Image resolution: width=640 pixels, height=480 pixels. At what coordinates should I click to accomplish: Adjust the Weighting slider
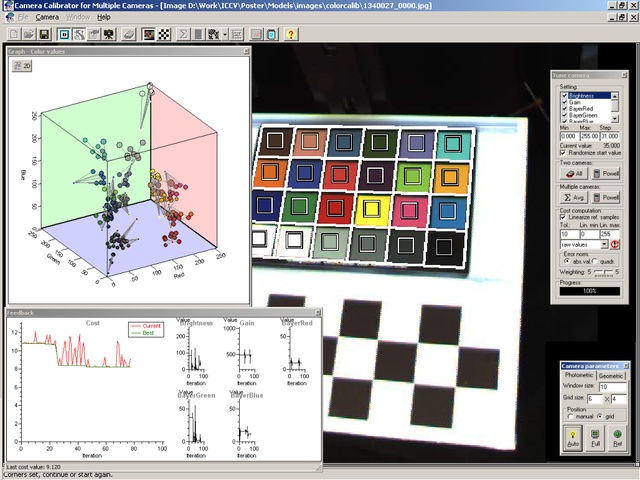[x=604, y=272]
